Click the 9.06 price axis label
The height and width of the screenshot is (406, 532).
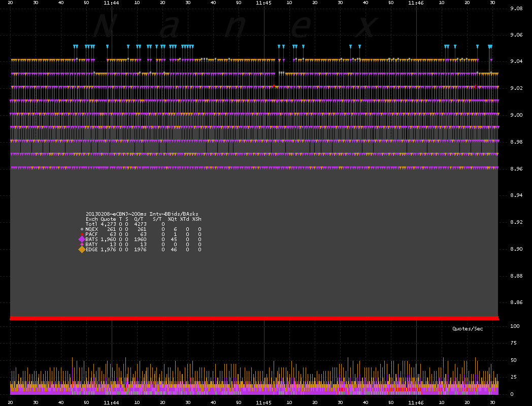(x=516, y=35)
